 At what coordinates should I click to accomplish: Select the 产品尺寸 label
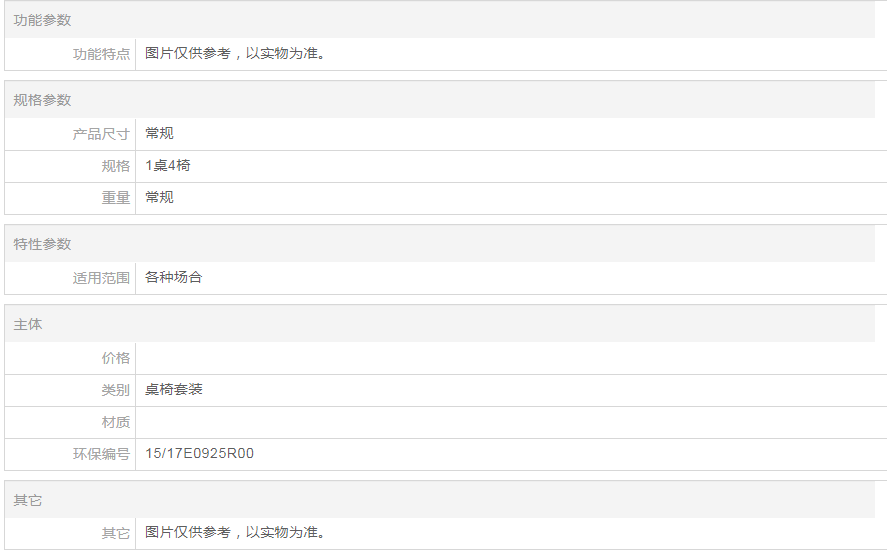101,134
